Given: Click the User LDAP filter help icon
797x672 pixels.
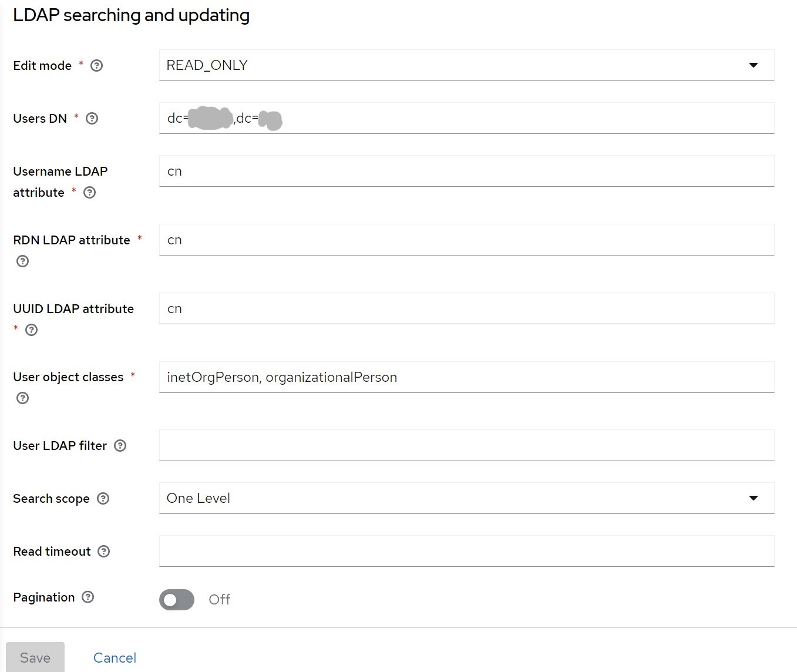Looking at the screenshot, I should [x=120, y=446].
